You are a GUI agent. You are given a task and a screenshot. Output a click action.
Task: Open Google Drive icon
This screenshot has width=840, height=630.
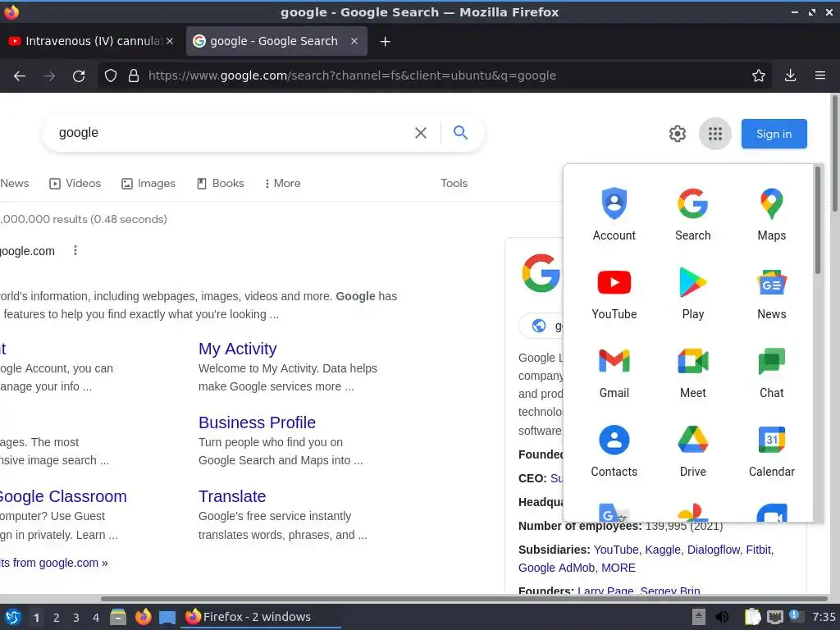[x=692, y=450]
